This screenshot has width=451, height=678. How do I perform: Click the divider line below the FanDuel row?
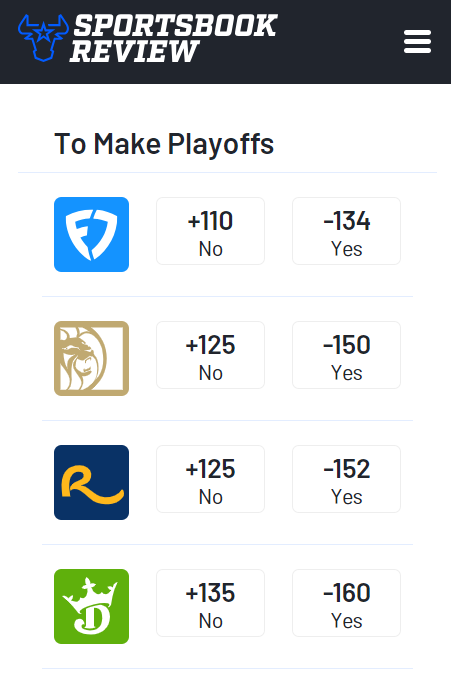[227, 297]
